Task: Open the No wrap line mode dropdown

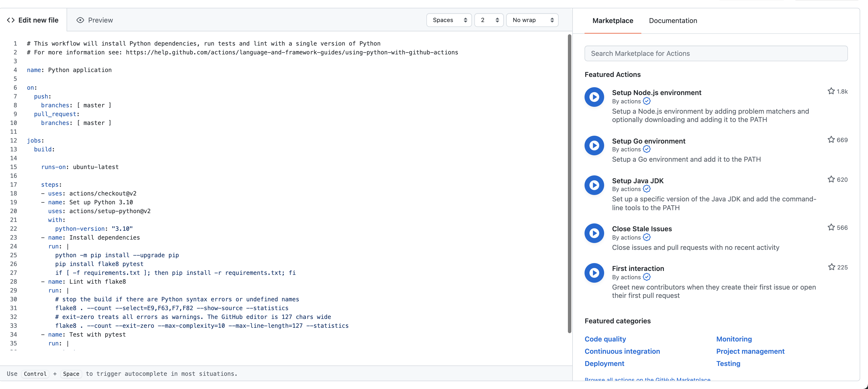Action: (x=532, y=20)
